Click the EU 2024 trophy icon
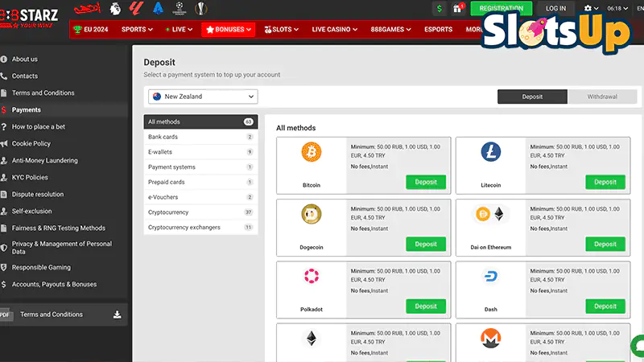644x362 pixels. coord(77,30)
